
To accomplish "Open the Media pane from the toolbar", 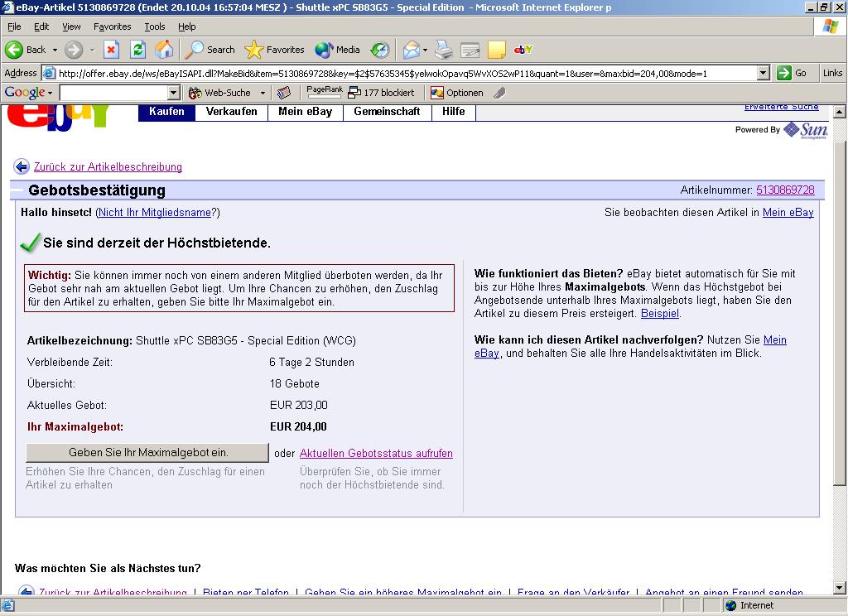I will 338,50.
